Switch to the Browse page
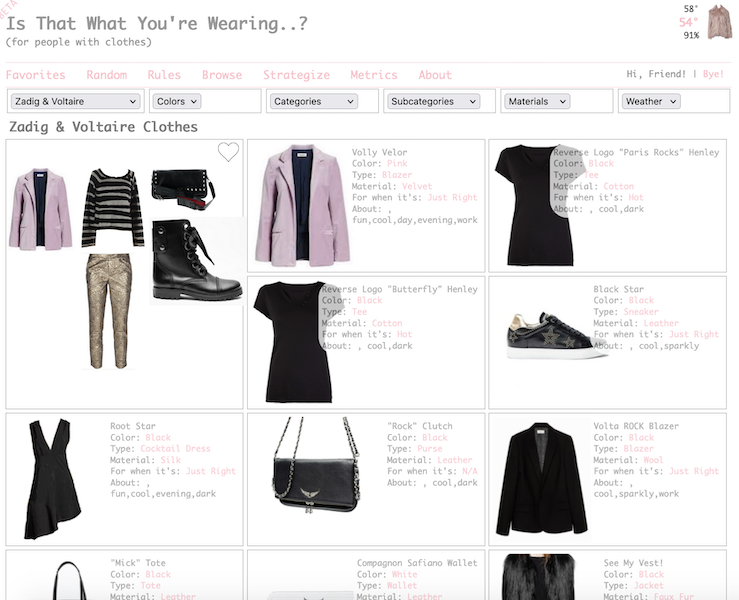This screenshot has height=600, width=739. coord(222,75)
